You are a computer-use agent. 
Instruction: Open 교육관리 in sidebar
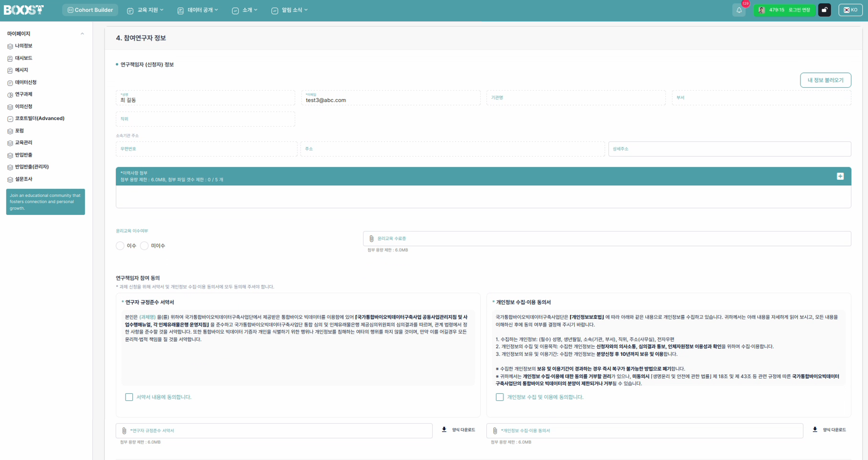(24, 143)
